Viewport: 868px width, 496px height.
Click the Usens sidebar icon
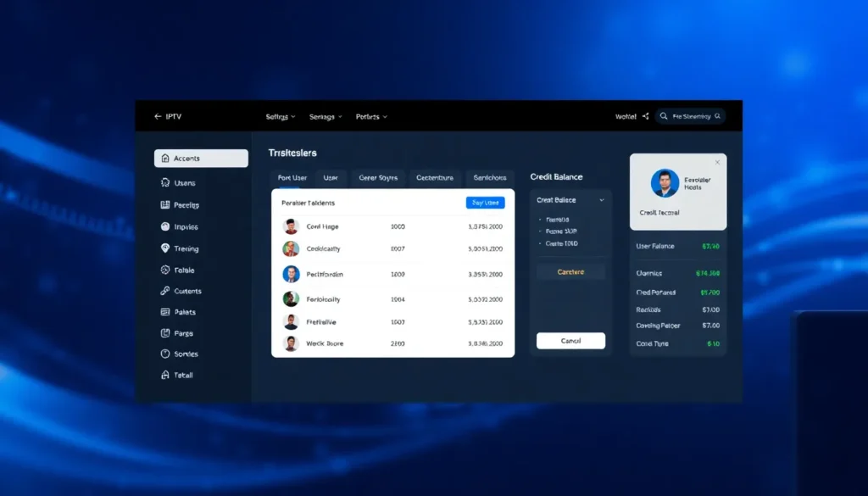[x=164, y=182]
